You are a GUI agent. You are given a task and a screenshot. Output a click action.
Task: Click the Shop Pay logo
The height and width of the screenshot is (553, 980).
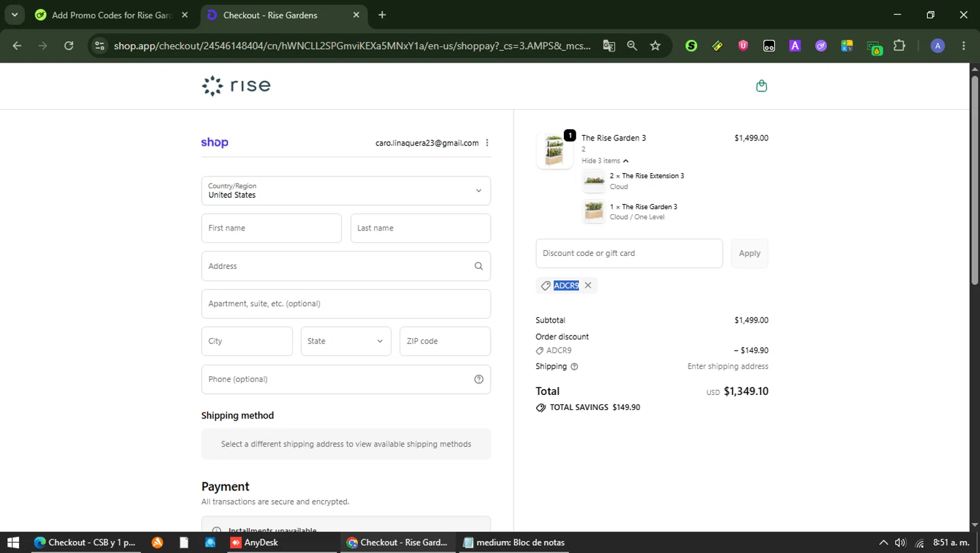[x=214, y=142]
